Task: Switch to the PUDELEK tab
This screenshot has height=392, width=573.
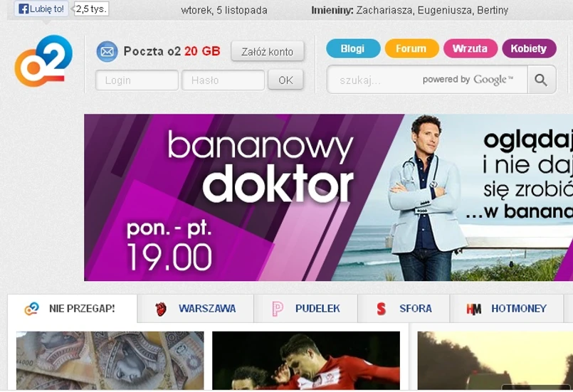Action: point(305,309)
